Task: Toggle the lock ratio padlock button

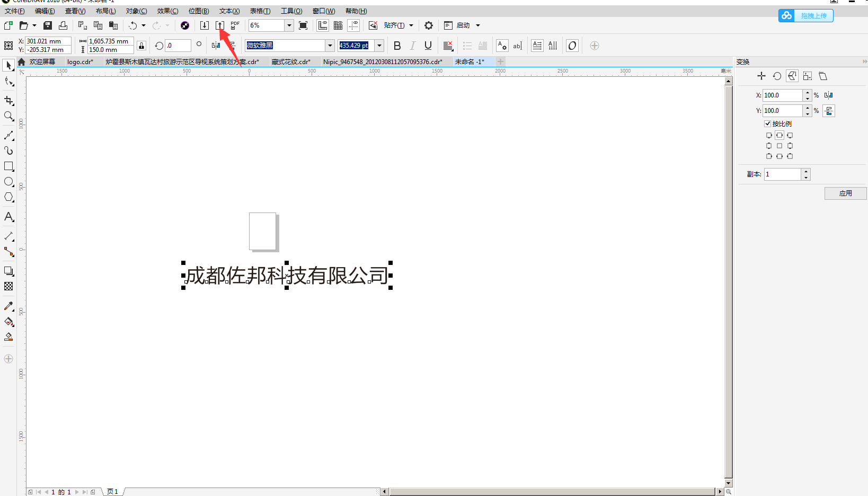Action: [x=141, y=46]
